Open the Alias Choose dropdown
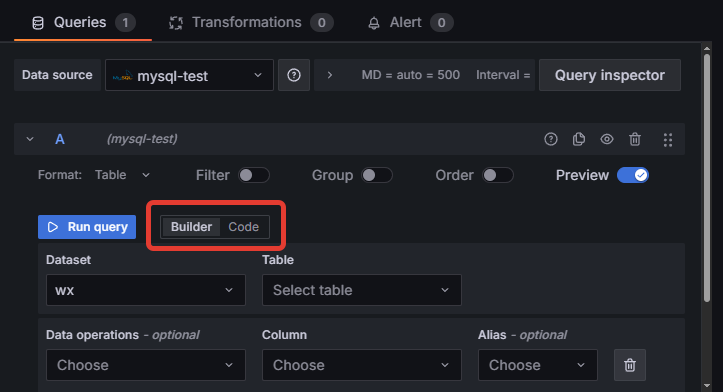This screenshot has height=392, width=723. click(x=538, y=365)
